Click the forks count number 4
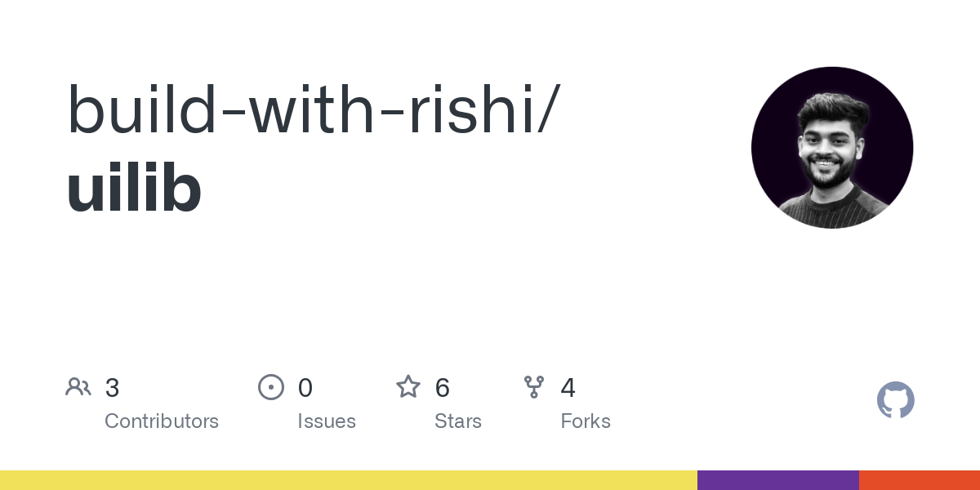The image size is (980, 490). pos(568,388)
